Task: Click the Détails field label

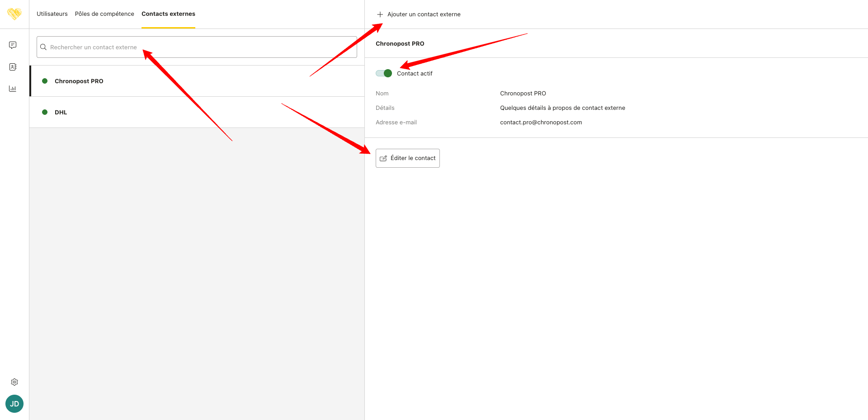Action: pos(385,108)
